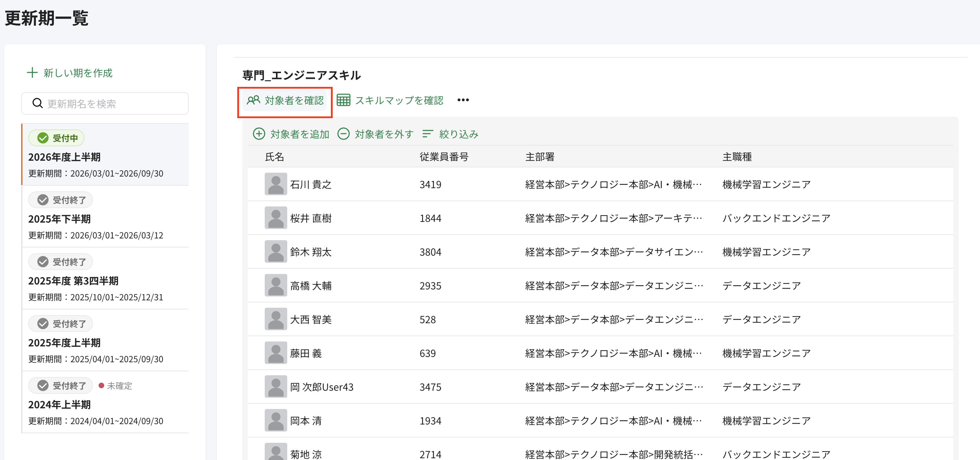This screenshot has width=980, height=460.
Task: Select the 2025年度上半期 period
Action: pyautogui.click(x=105, y=340)
